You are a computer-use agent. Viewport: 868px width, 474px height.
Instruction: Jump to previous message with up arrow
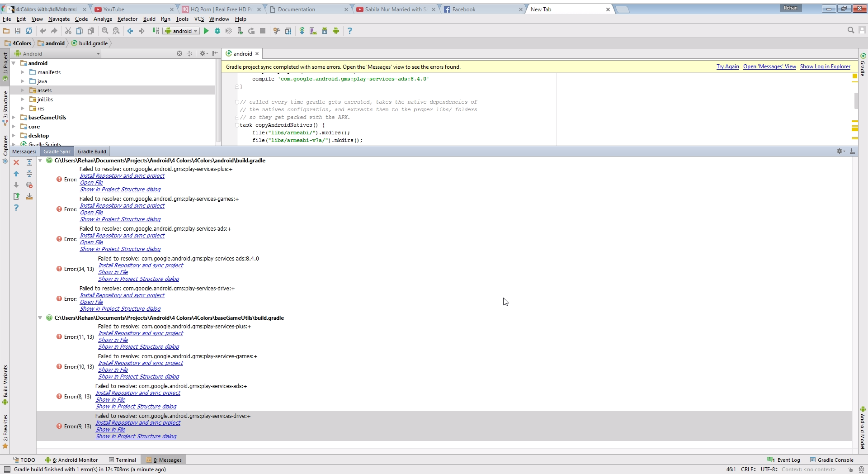16,174
